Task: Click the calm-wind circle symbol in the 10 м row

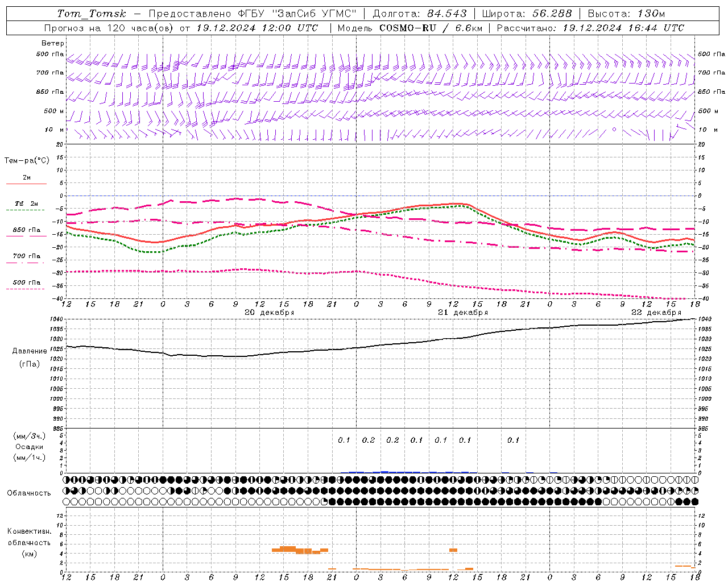Action: point(614,130)
